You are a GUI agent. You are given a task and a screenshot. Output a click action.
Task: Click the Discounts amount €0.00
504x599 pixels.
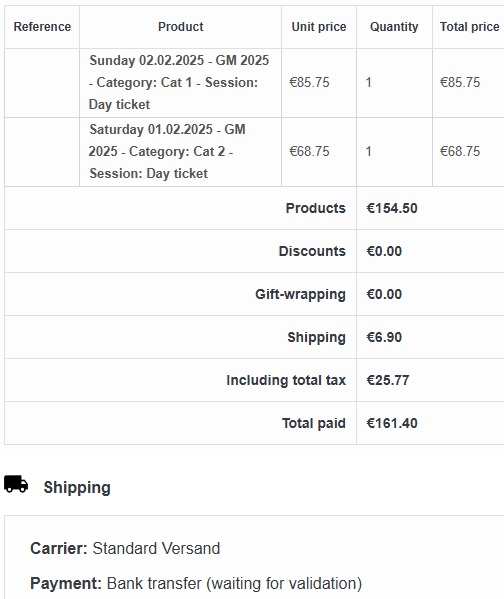pos(384,251)
